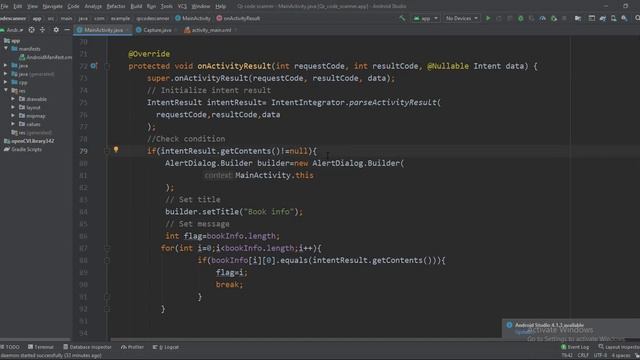
Task: Click the 4 spaces indent indicator
Action: 620,356
